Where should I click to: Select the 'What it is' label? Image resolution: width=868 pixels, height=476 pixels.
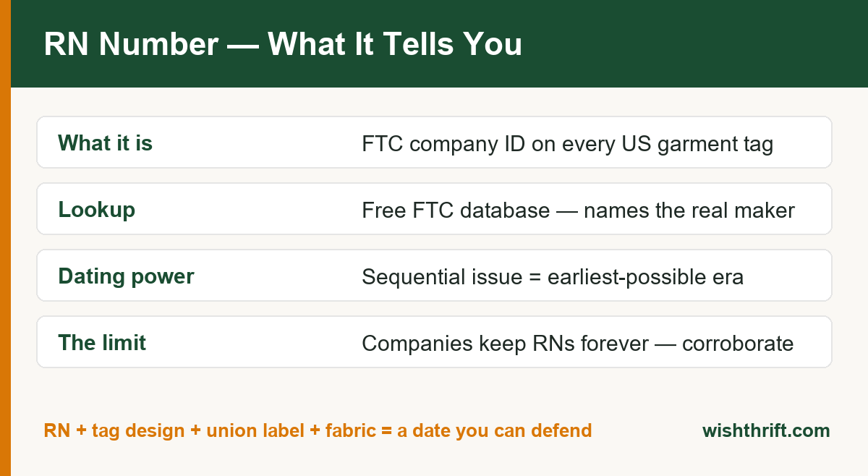[x=105, y=143]
